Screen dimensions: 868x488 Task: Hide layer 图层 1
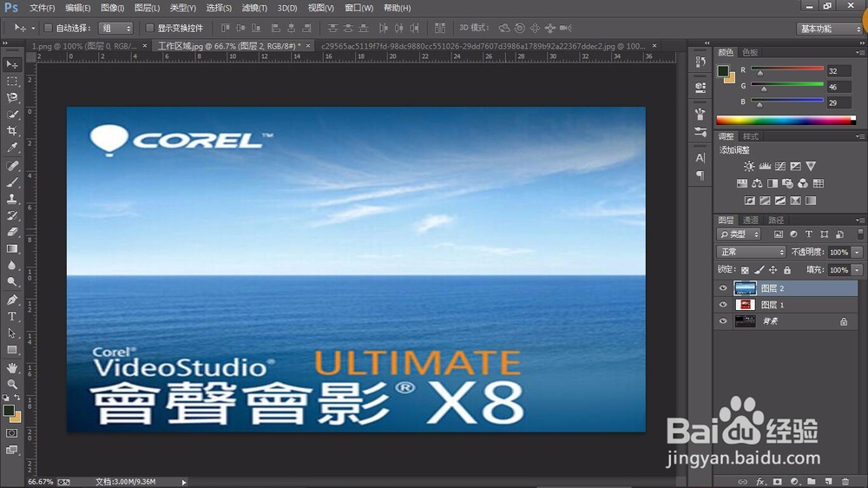[723, 305]
